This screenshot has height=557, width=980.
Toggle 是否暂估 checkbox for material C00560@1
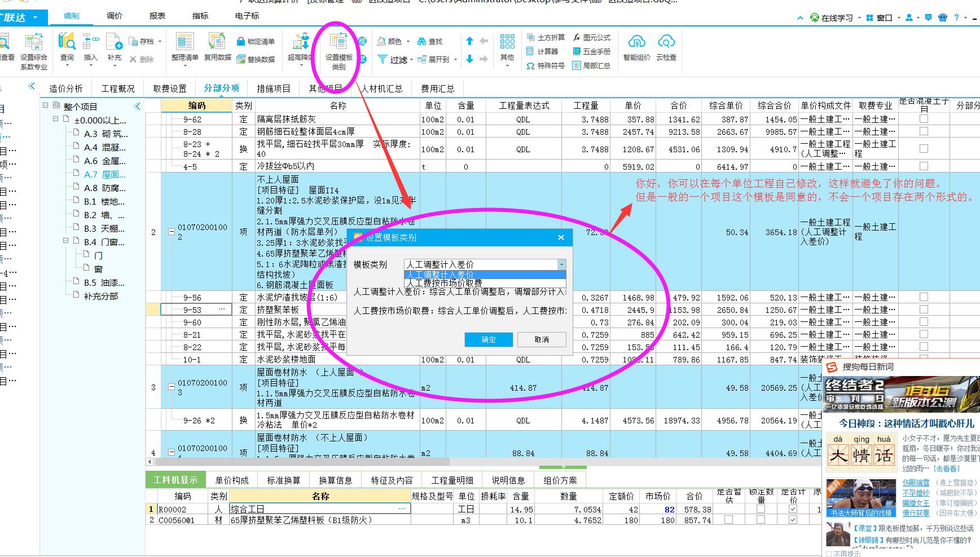(x=728, y=520)
